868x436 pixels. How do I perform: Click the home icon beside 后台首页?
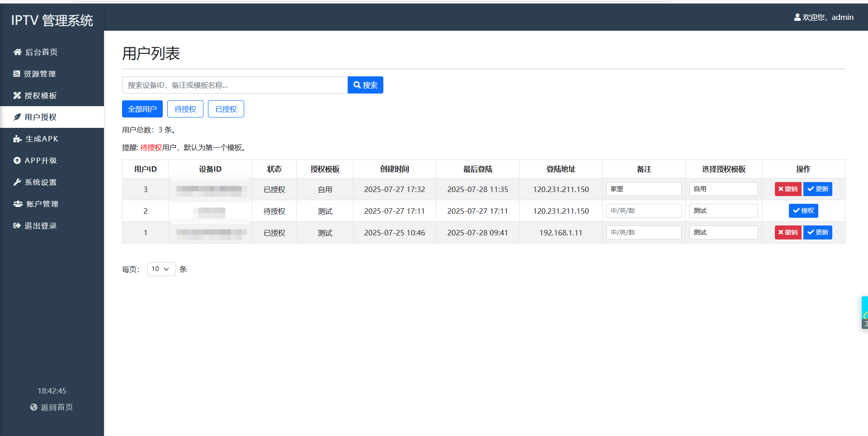[x=18, y=52]
